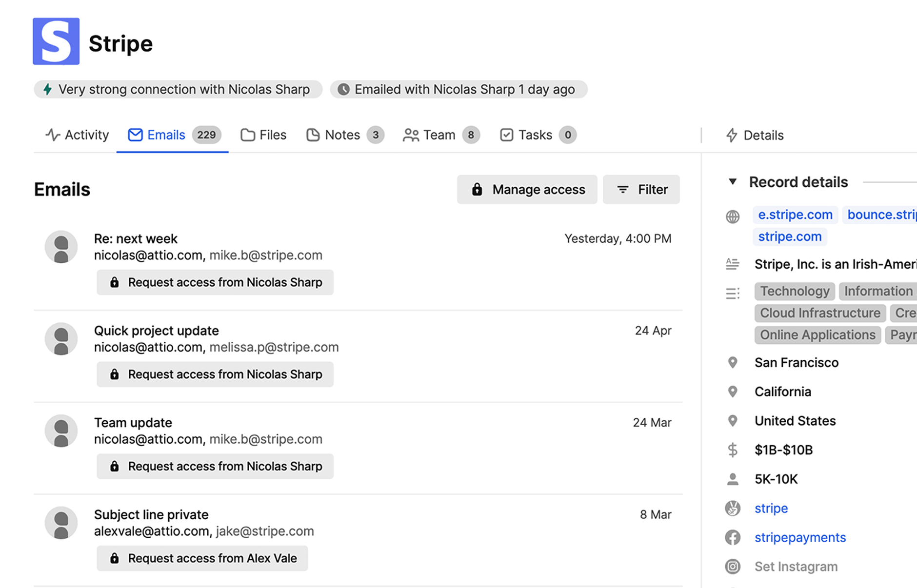
Task: Click the person employee count icon
Action: (733, 479)
